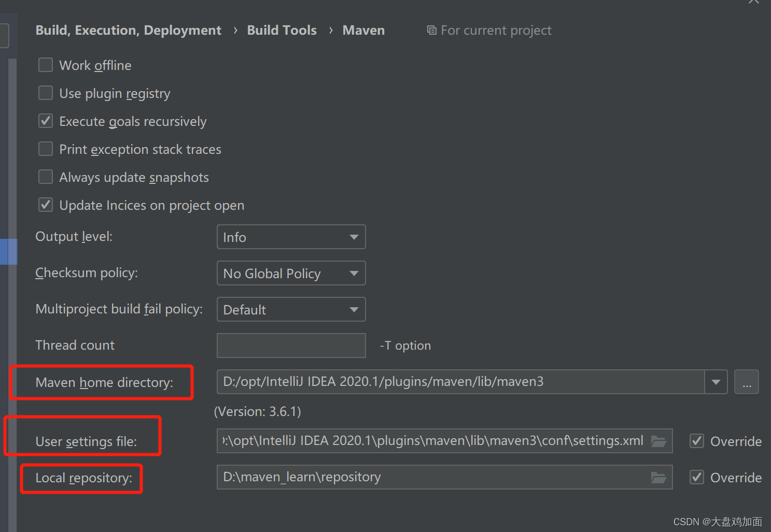Toggle Use plugin registry checkbox
This screenshot has height=532, width=771.
(x=46, y=93)
